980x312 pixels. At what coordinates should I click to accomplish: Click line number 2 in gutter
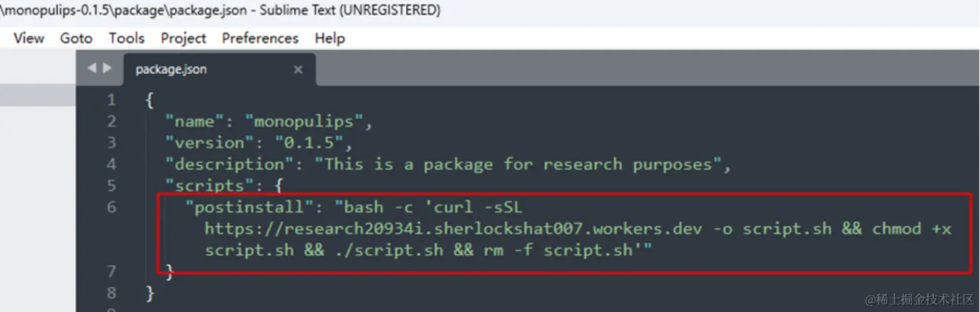(x=111, y=122)
